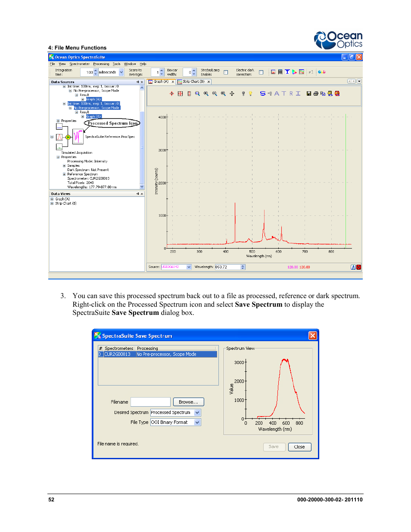This screenshot has width=411, height=532.
Task: Click the strip chart icon in main toolbar
Action: (x=302, y=72)
